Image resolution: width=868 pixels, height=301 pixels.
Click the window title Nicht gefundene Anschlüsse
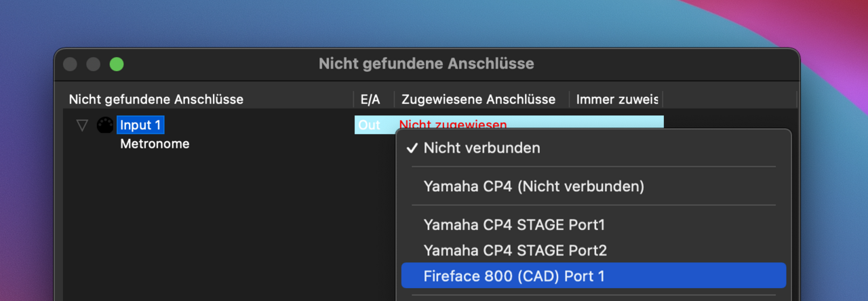point(427,64)
